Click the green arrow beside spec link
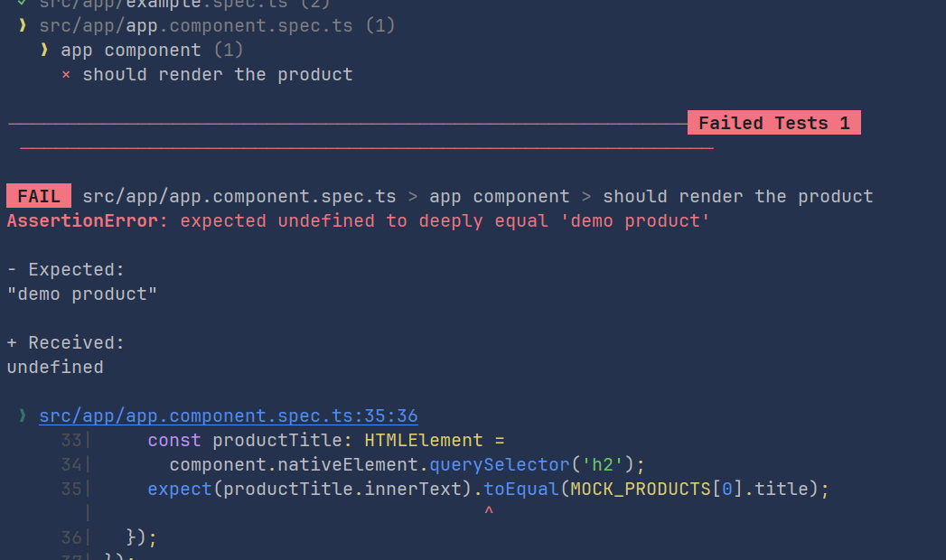 tap(23, 415)
